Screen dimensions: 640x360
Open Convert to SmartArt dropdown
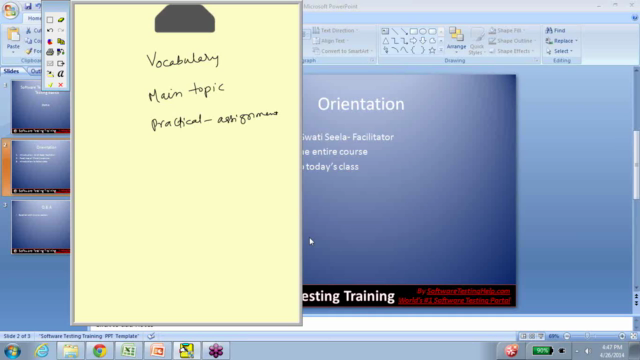[x=343, y=51]
